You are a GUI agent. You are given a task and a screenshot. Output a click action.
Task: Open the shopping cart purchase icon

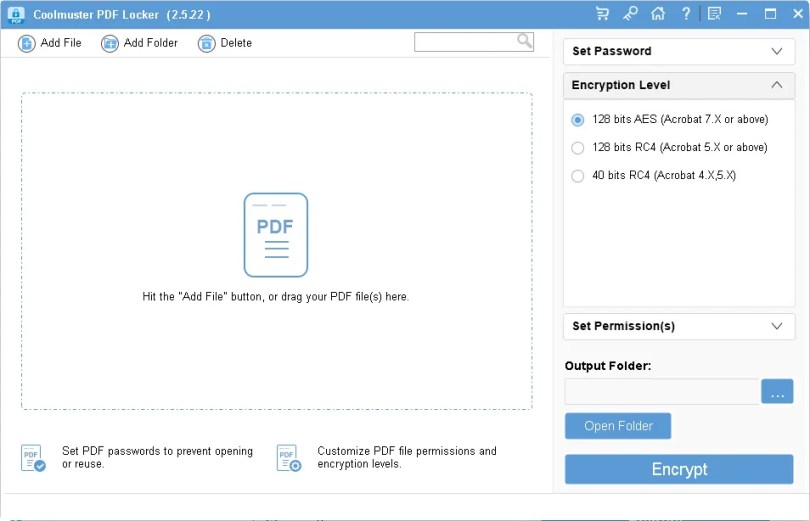pos(602,13)
